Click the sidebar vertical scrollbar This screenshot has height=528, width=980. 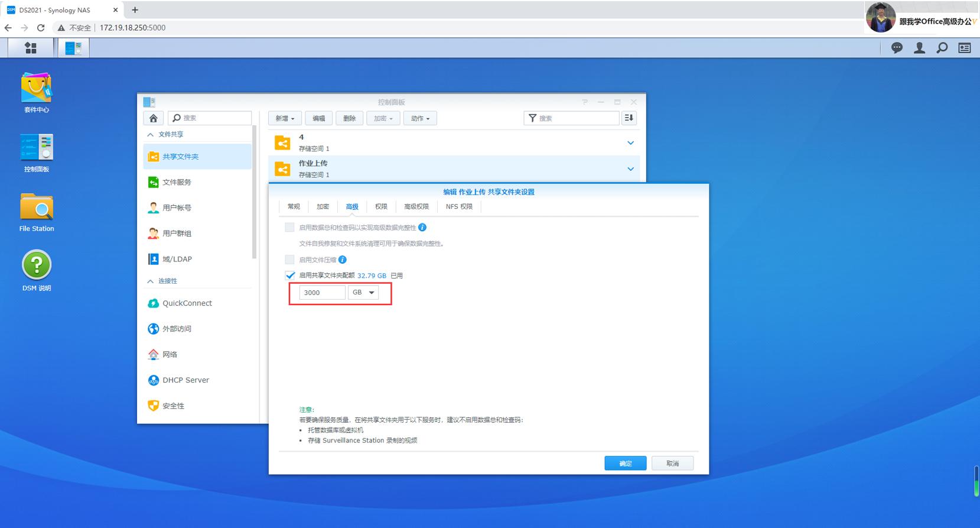pyautogui.click(x=254, y=192)
